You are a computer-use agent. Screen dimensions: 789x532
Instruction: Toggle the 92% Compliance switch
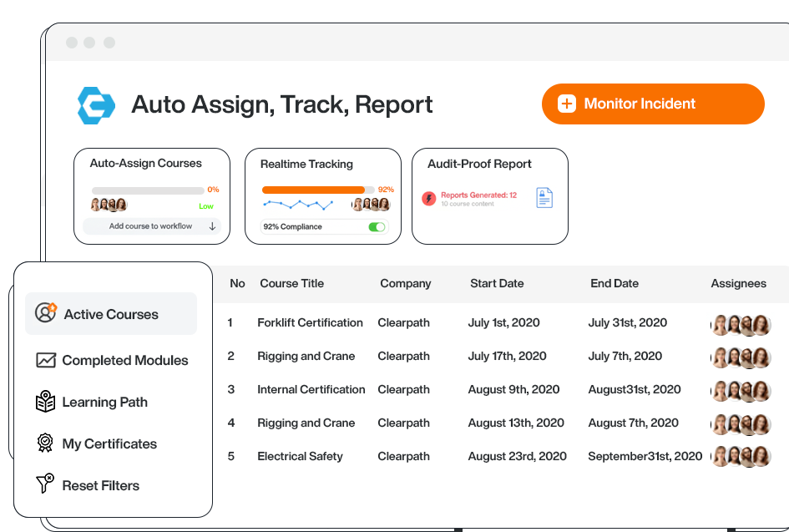click(x=377, y=226)
